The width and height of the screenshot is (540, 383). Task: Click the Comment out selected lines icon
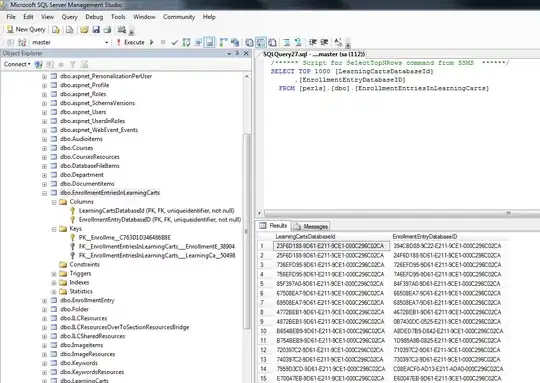[287, 42]
